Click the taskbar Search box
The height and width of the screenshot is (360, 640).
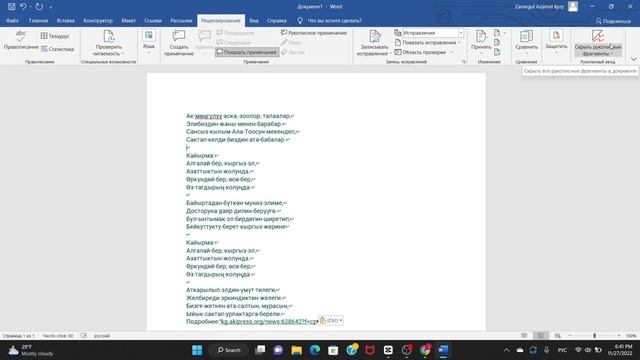[x=229, y=350]
